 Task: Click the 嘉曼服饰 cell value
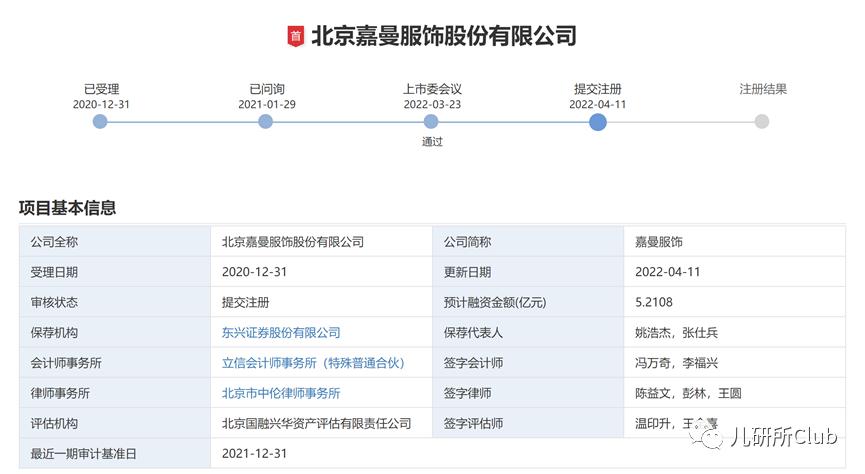click(x=659, y=242)
